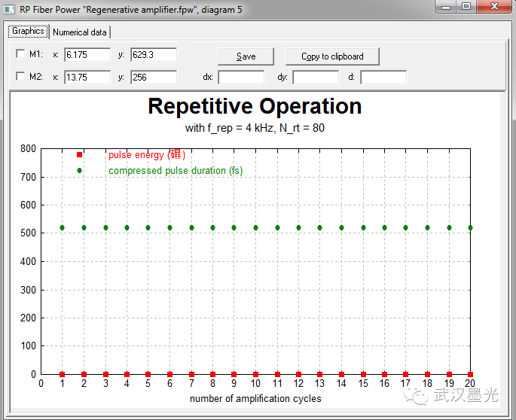Enable the M2 marker checkbox
This screenshot has height=420, width=516.
point(20,76)
